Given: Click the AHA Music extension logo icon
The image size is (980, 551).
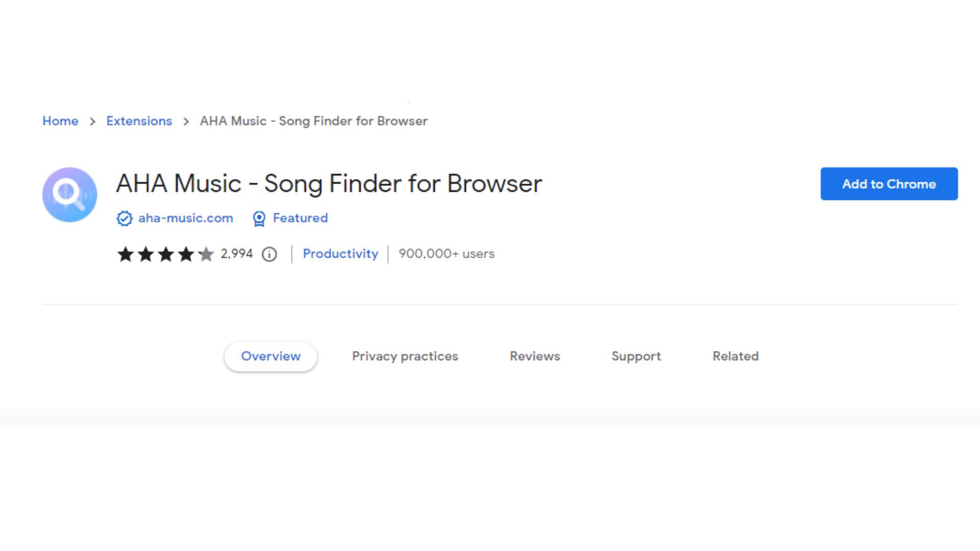Looking at the screenshot, I should click(69, 194).
